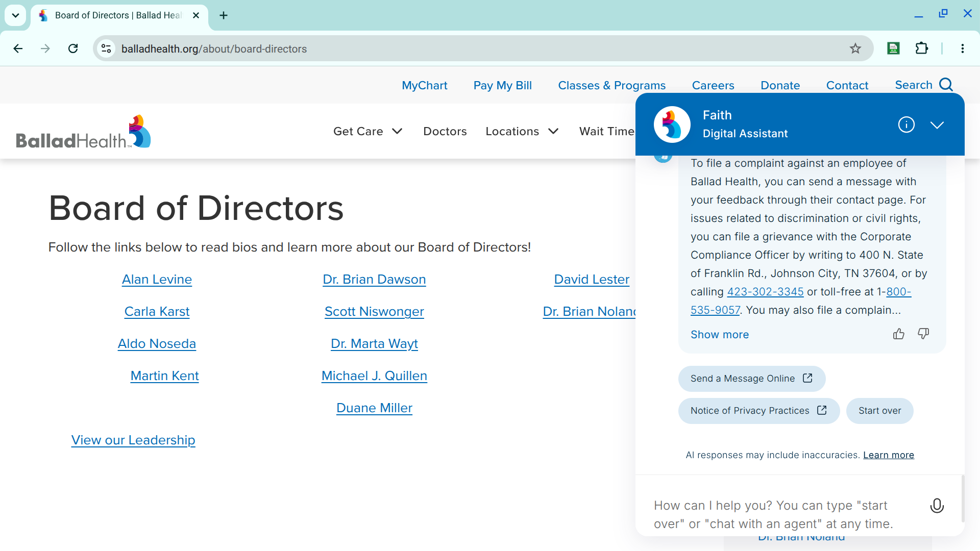The image size is (980, 551).
Task: Open Michael J. Quillen bio link
Action: point(374,376)
